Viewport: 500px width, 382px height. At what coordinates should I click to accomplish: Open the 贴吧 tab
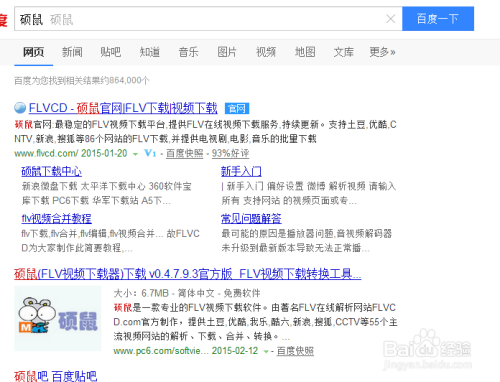pos(111,52)
